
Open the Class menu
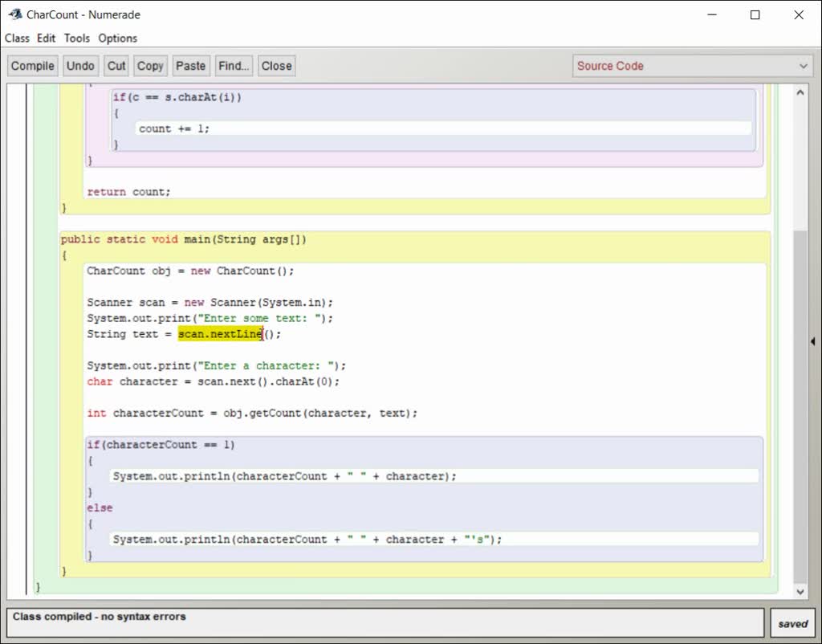[x=17, y=38]
